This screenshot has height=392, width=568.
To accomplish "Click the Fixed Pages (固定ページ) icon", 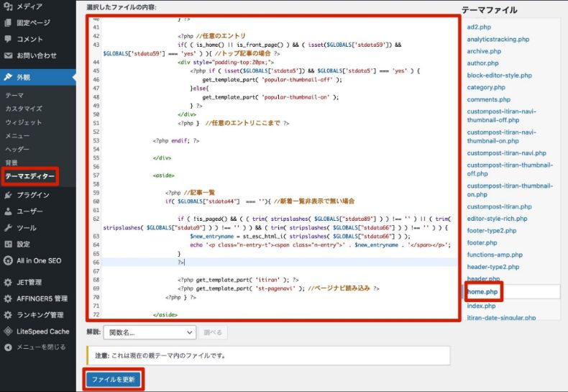I will (x=8, y=22).
